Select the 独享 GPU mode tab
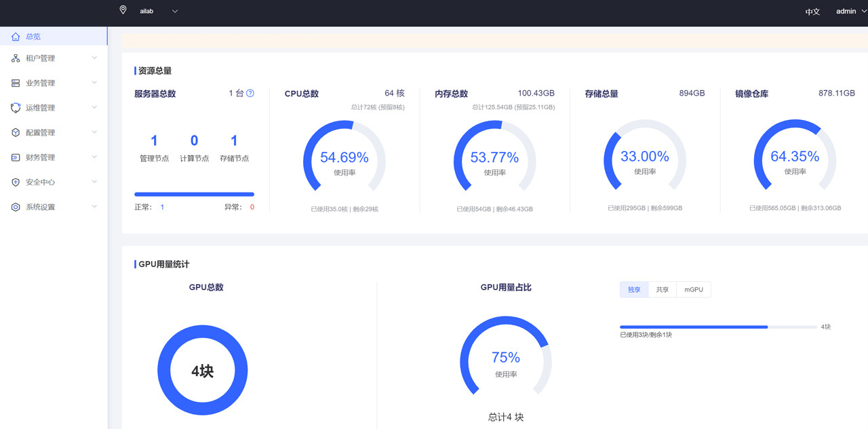 (x=634, y=290)
